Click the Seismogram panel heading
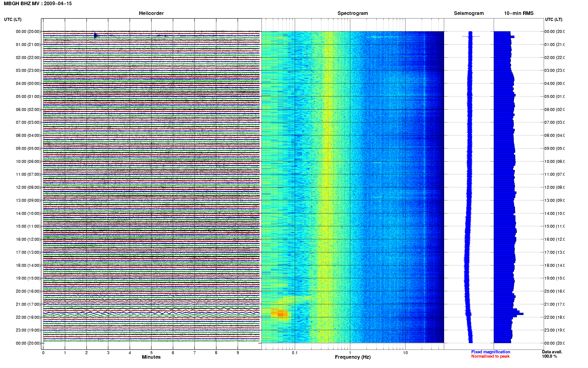The image size is (588, 368). pos(469,13)
